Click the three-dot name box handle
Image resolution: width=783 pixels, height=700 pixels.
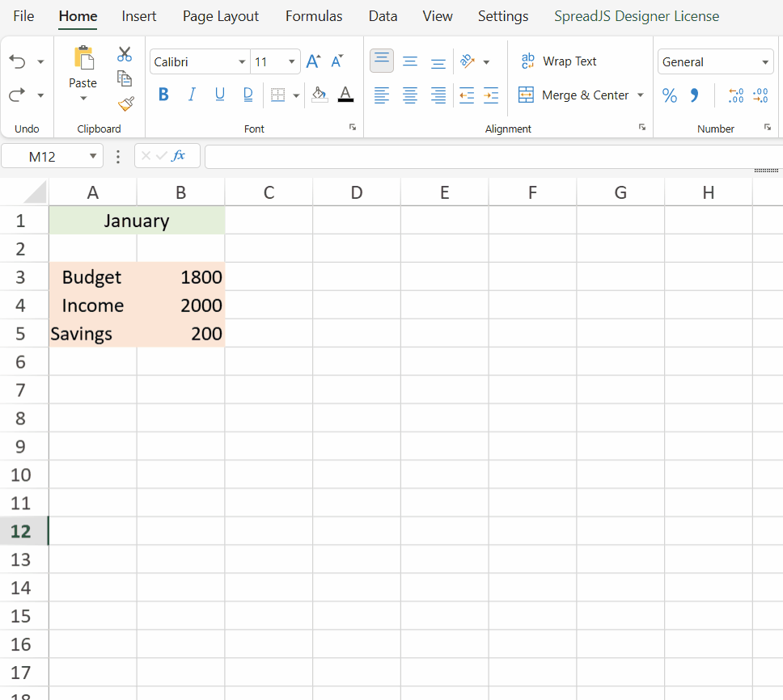[x=118, y=157]
